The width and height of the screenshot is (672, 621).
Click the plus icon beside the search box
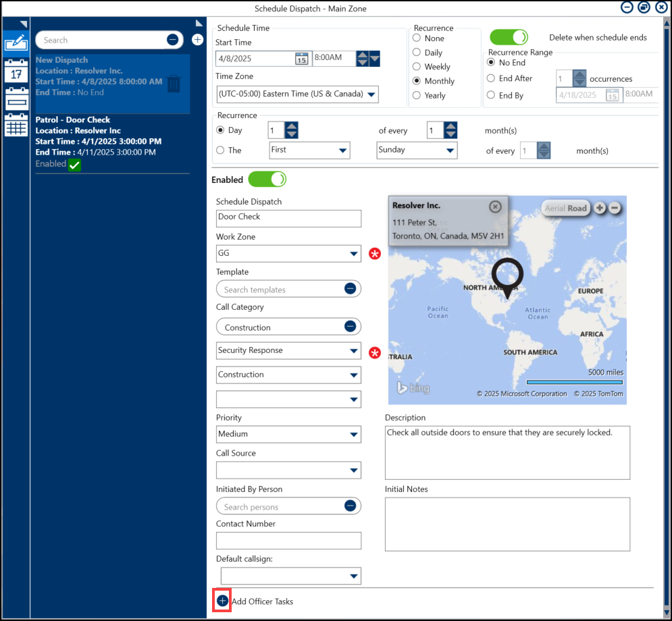click(197, 40)
